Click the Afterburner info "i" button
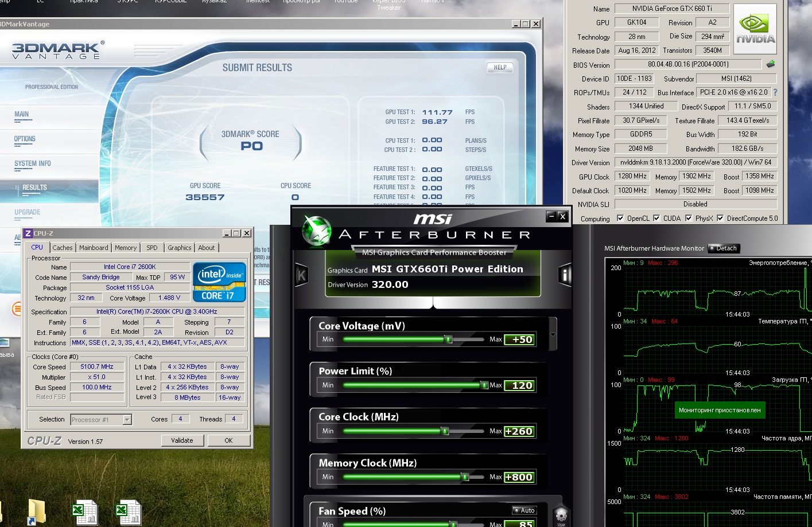The image size is (812, 527). 565,275
